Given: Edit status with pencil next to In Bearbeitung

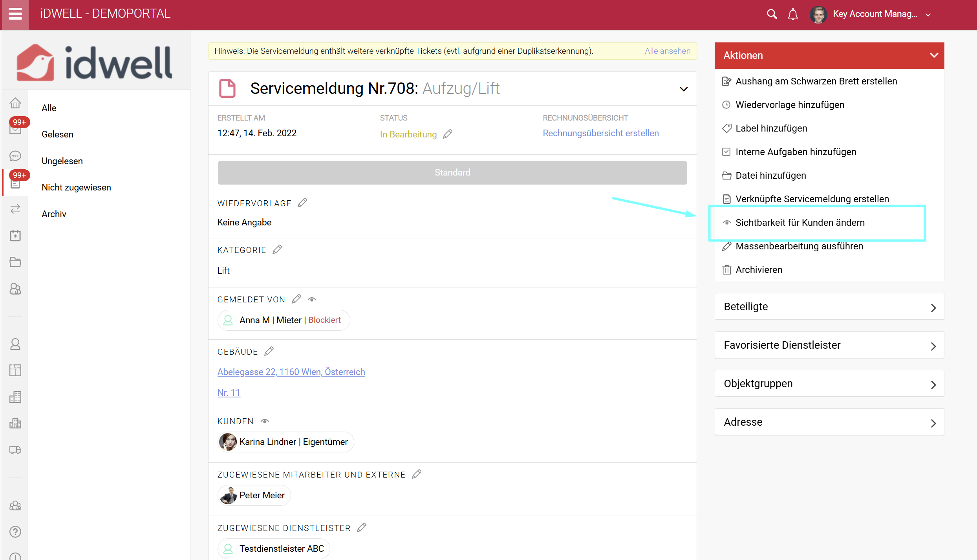Looking at the screenshot, I should tap(448, 134).
